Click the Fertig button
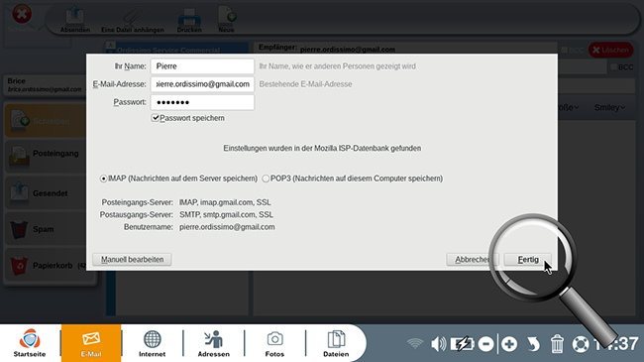This screenshot has height=362, width=644. [x=528, y=260]
